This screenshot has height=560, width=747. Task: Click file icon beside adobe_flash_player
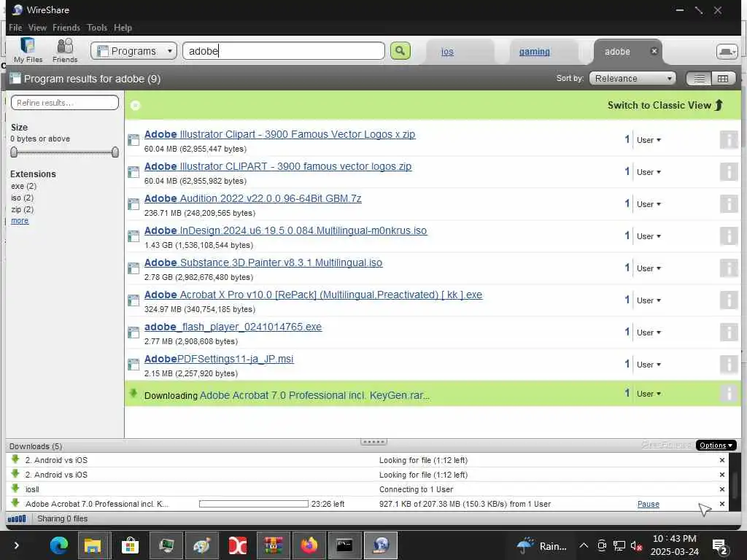[133, 332]
